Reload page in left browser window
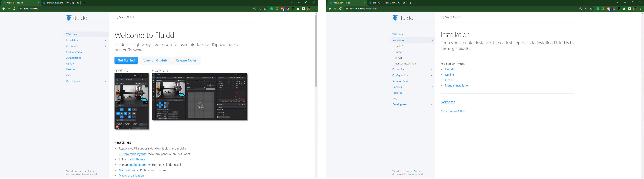Screen dimensions: 644x179 [x=14, y=9]
